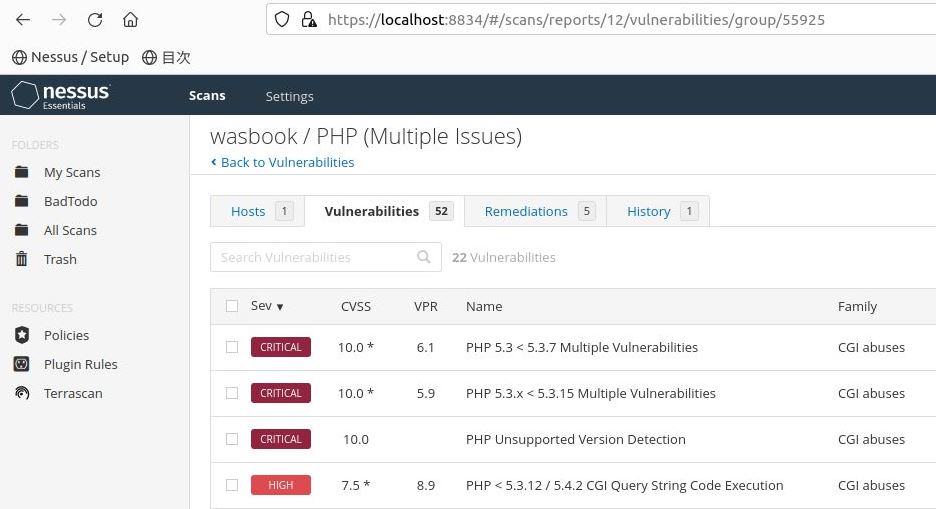Click the VPR value 5.9
936x509 pixels.
(426, 394)
